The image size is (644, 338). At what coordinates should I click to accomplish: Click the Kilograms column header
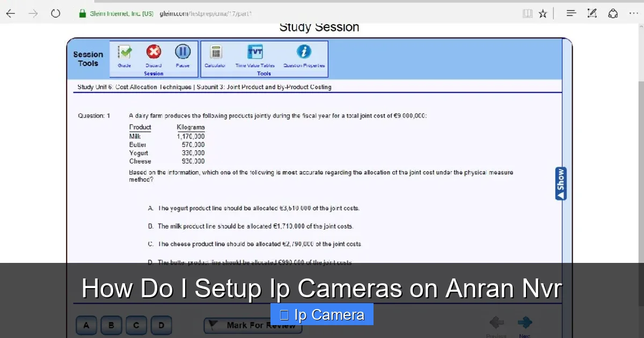(x=191, y=127)
